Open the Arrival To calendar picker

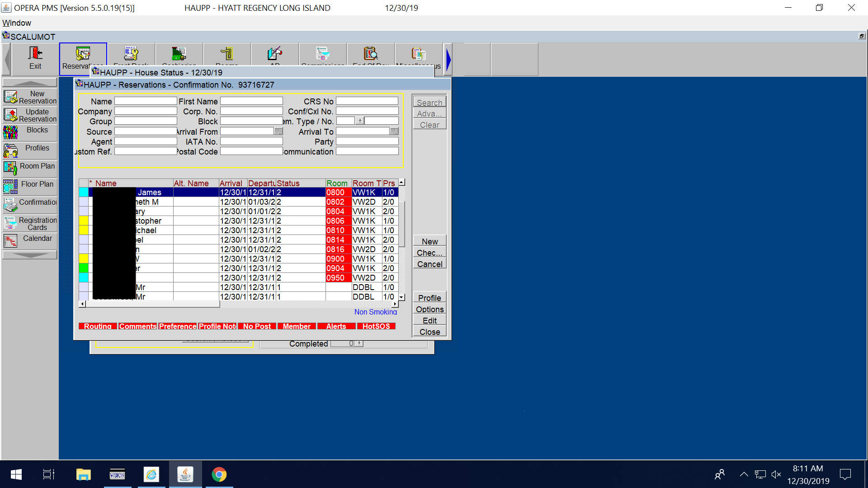(394, 131)
